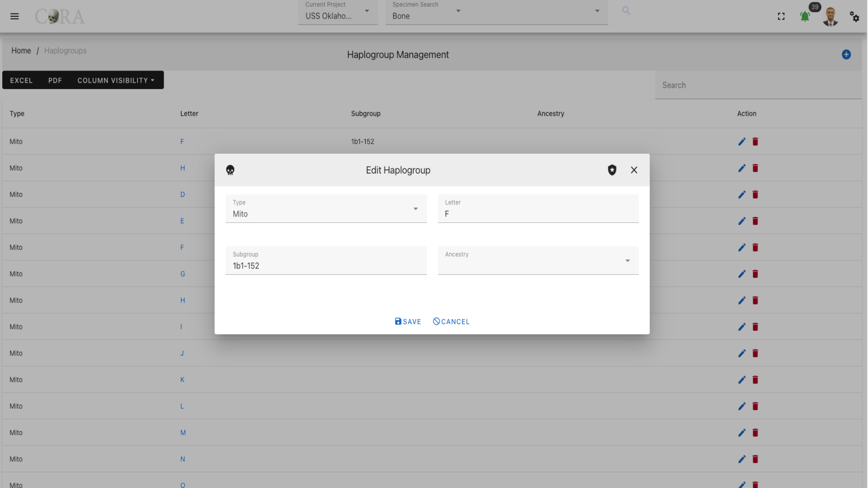Delete the Mito J row

pos(755,353)
